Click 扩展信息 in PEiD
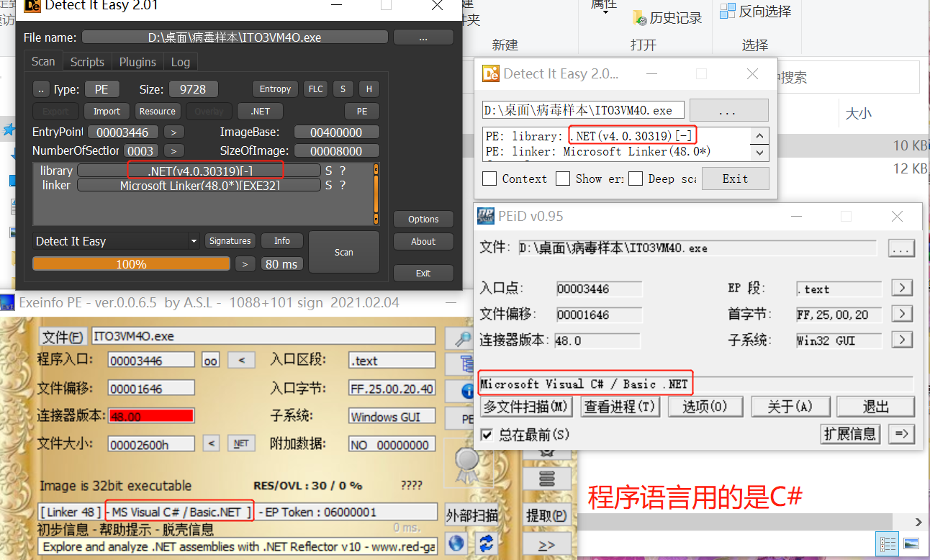 tap(850, 433)
